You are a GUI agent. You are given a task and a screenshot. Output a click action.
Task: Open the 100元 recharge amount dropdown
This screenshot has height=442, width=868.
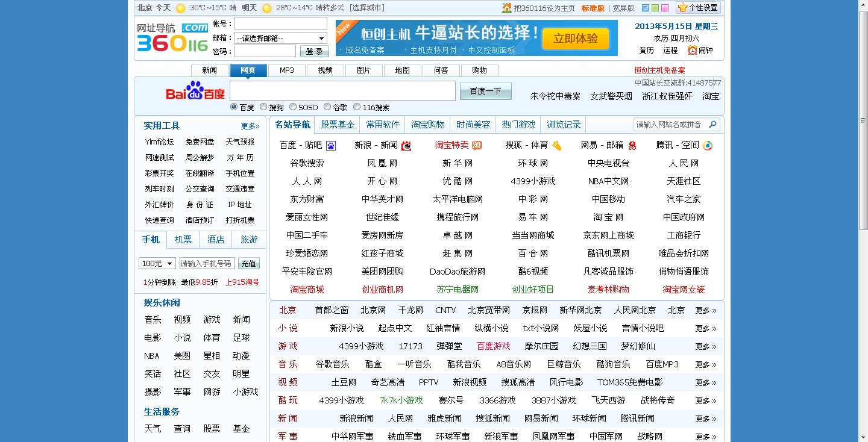point(157,263)
